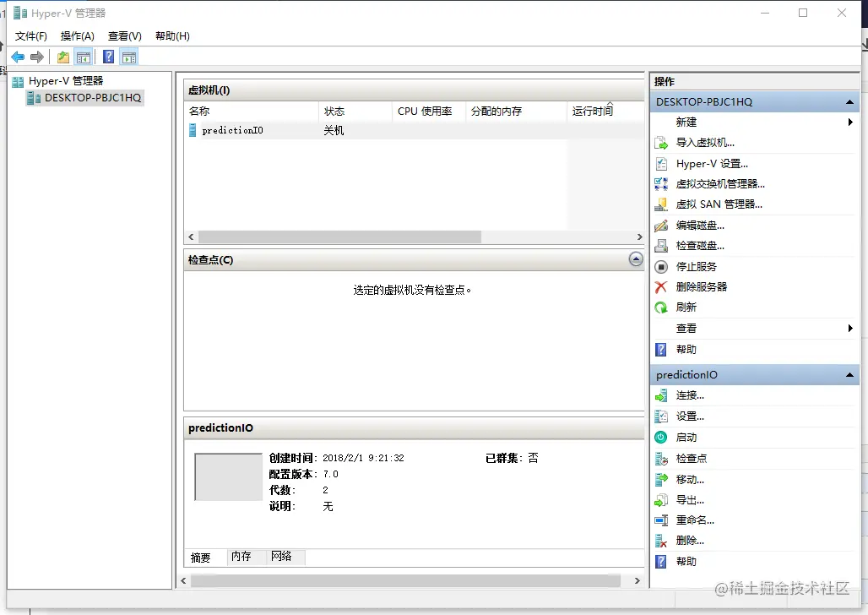Click the virtual machine list horizontal scrollbar

pos(340,237)
